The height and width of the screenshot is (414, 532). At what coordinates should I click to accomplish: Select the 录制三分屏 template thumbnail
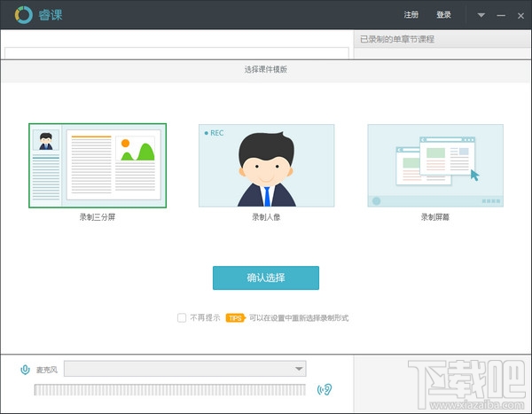(x=98, y=166)
